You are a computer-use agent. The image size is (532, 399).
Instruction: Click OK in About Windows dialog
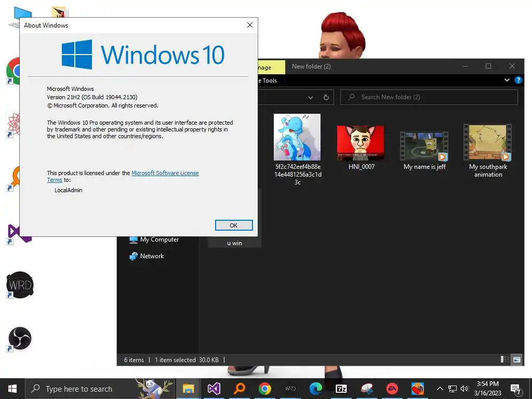[234, 225]
